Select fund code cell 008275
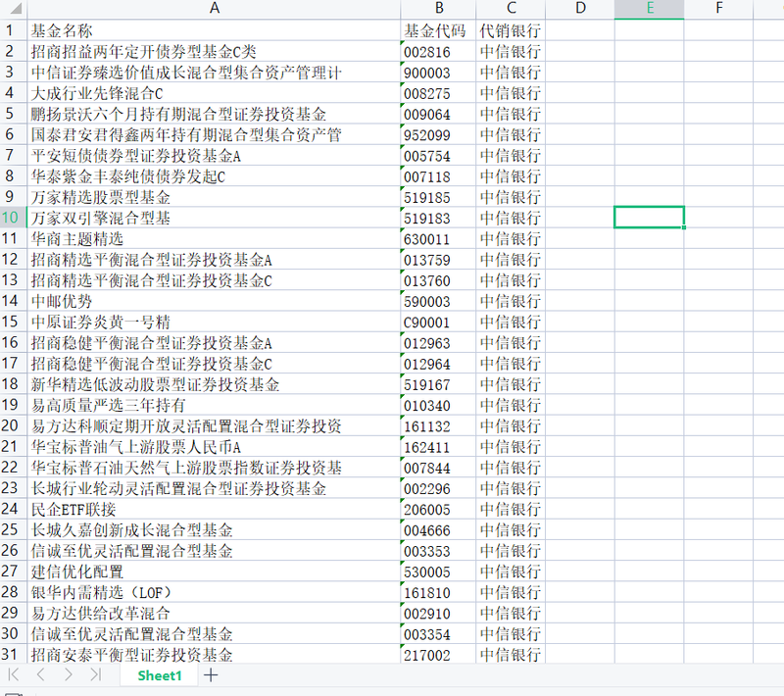 (438, 93)
